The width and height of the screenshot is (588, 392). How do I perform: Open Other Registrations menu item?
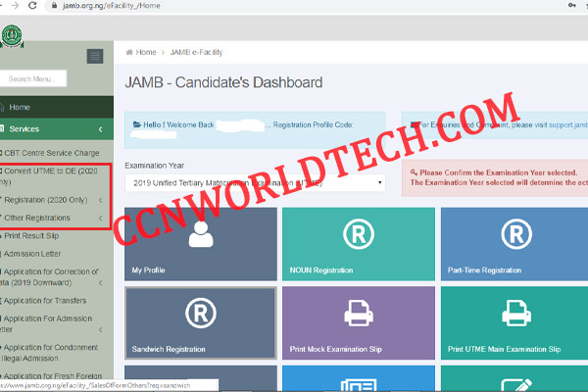pyautogui.click(x=37, y=218)
